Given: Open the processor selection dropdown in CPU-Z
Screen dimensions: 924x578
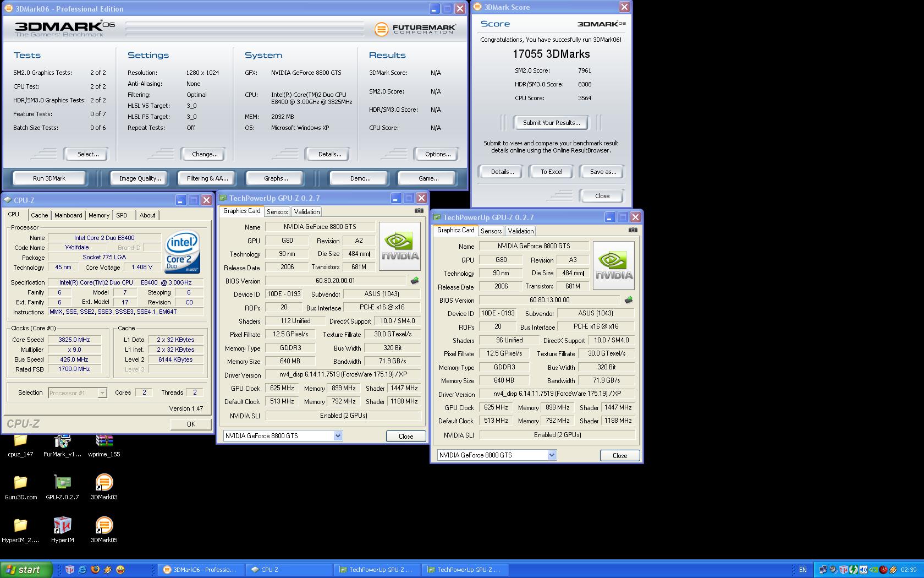Looking at the screenshot, I should click(x=102, y=393).
